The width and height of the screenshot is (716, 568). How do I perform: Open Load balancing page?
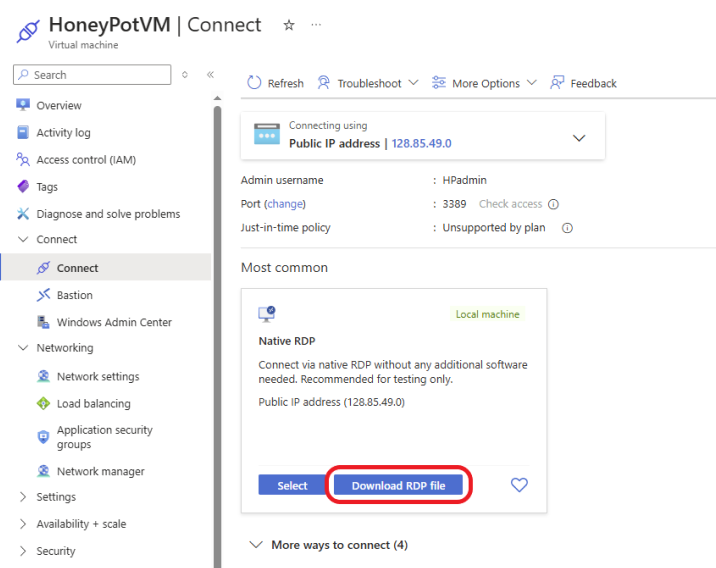pos(94,404)
